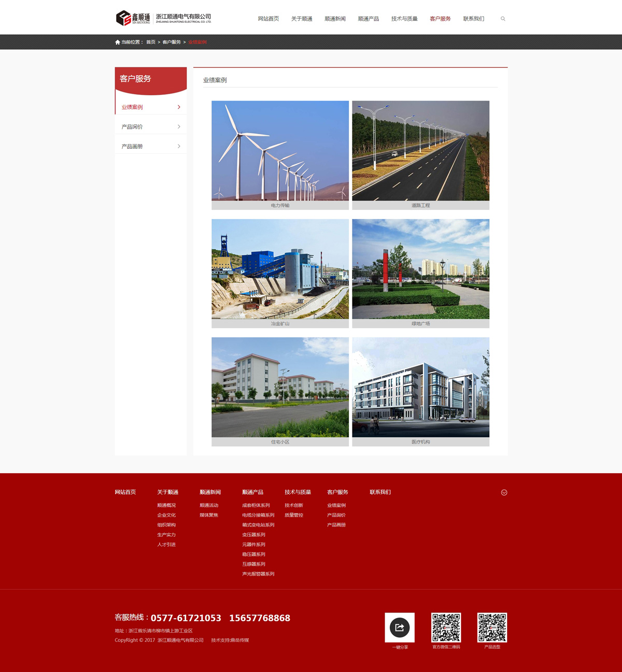This screenshot has height=672, width=622.
Task: View the 医疗机构 building case thumbnail
Action: tap(420, 387)
